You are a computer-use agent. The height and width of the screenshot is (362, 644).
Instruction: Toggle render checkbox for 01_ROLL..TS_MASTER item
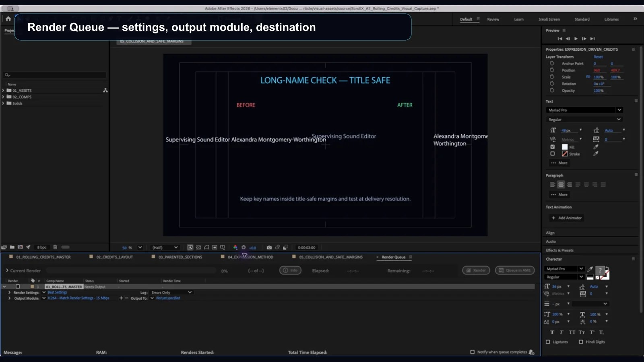[x=18, y=286]
